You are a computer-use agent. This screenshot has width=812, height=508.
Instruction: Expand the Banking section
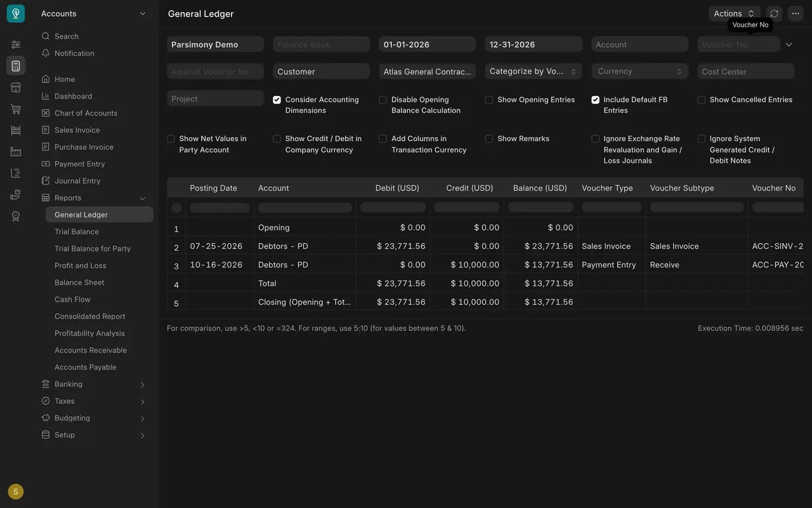pyautogui.click(x=143, y=385)
